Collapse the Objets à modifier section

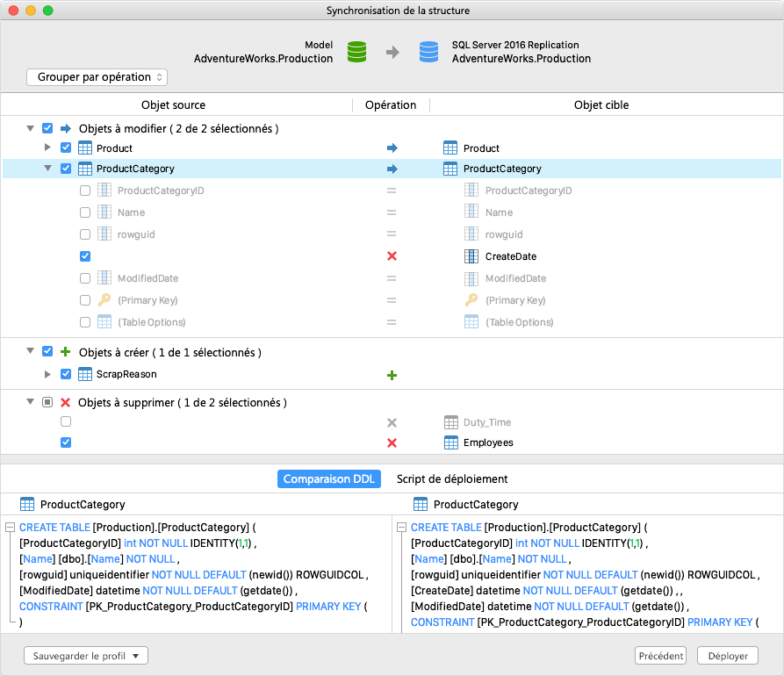pos(31,126)
